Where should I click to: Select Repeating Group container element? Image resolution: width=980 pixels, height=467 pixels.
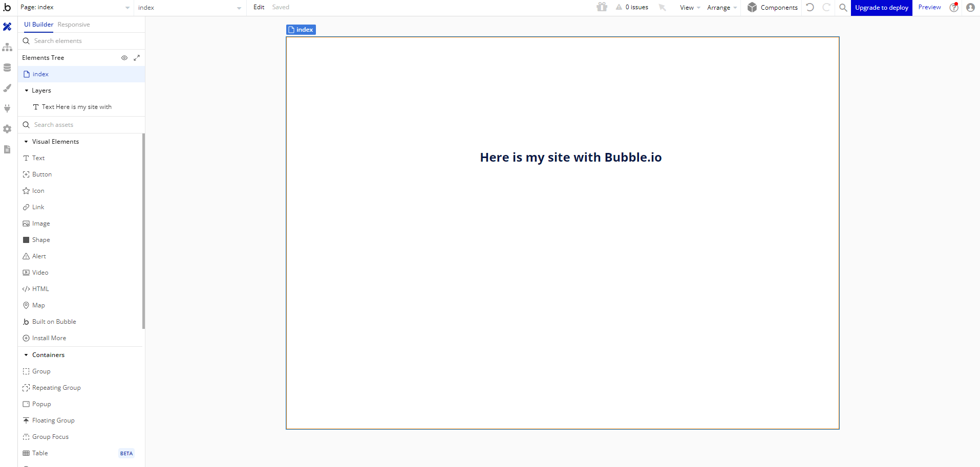[56, 388]
